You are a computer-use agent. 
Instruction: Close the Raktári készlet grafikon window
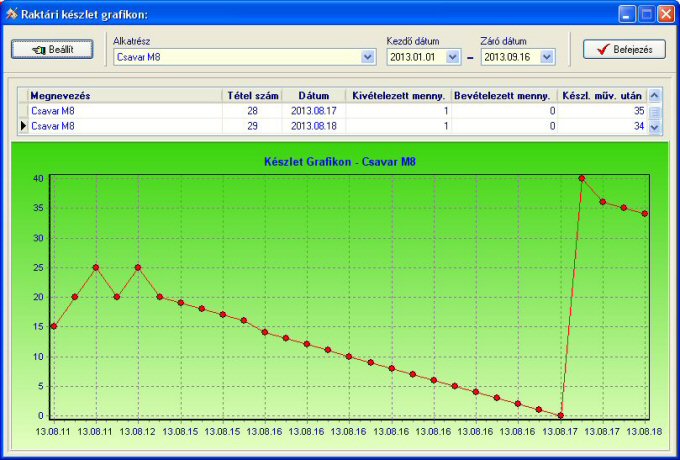(x=665, y=14)
